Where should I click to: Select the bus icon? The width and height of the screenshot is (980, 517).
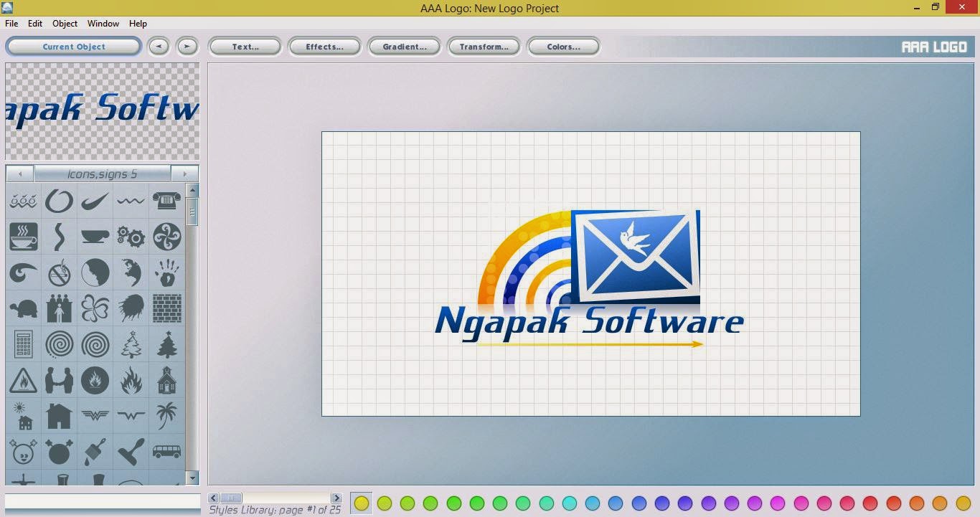tap(166, 452)
